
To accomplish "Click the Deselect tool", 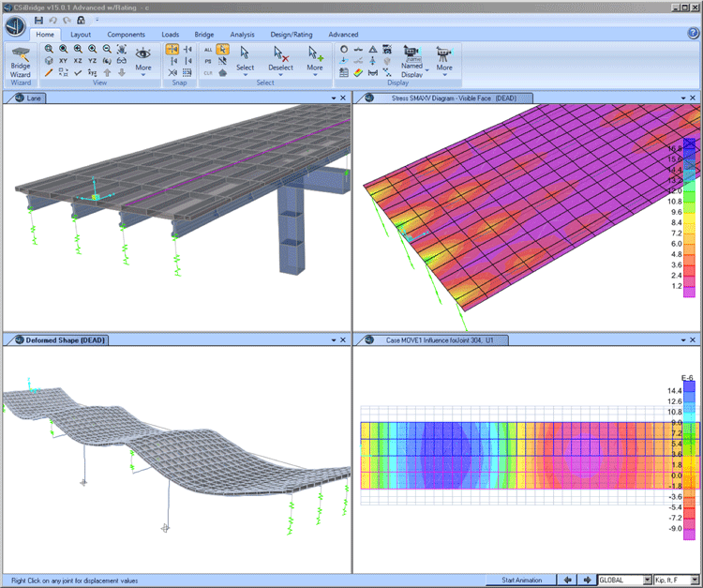I will click(x=280, y=58).
